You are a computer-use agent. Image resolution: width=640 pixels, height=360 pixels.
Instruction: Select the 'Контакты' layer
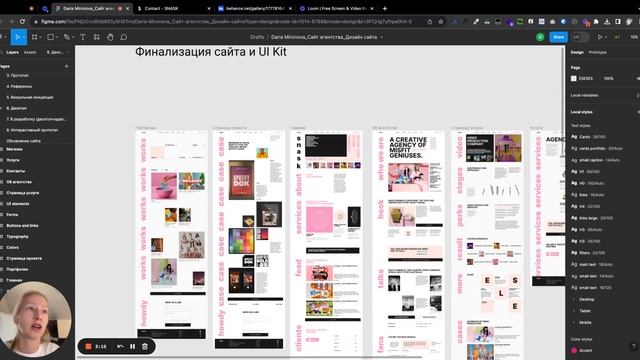click(x=16, y=171)
